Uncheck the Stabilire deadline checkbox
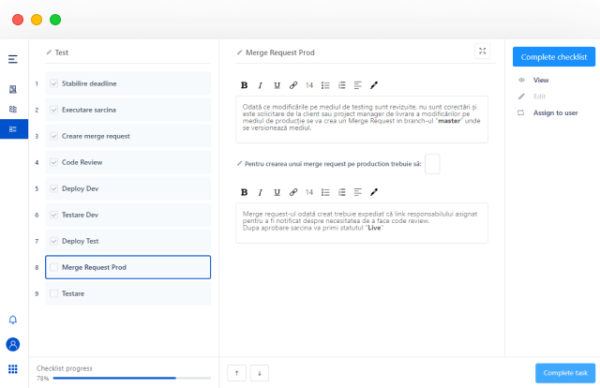The height and width of the screenshot is (388, 600). [54, 83]
